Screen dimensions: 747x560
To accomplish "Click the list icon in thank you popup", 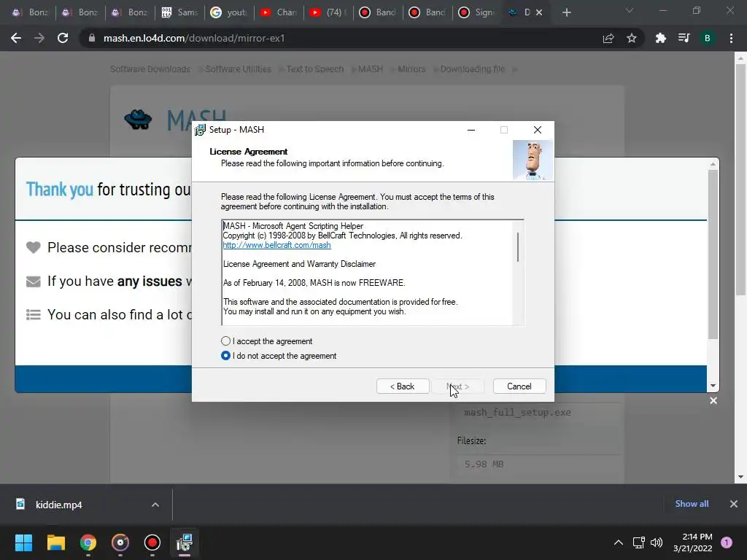I will 34,315.
